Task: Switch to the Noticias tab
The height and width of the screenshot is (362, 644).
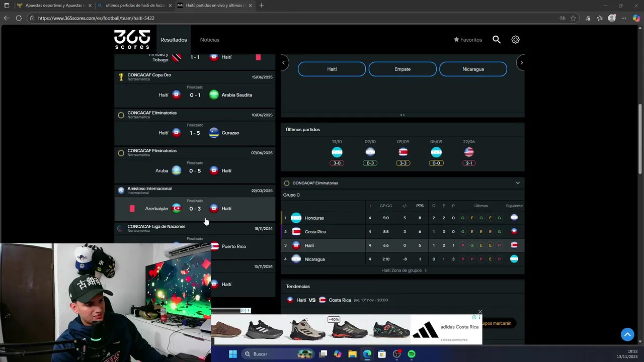Action: (x=210, y=40)
